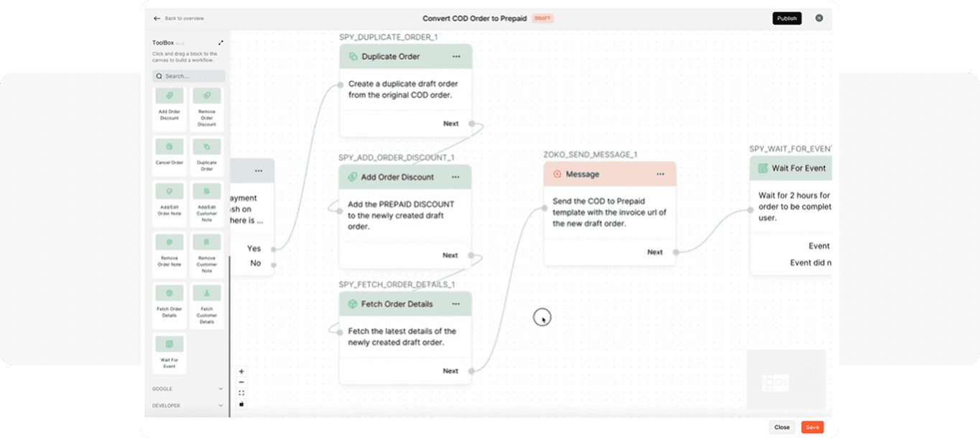This screenshot has height=438, width=980.
Task: Expand the DEVELOPER section in the ToolBox
Action: pyautogui.click(x=187, y=406)
